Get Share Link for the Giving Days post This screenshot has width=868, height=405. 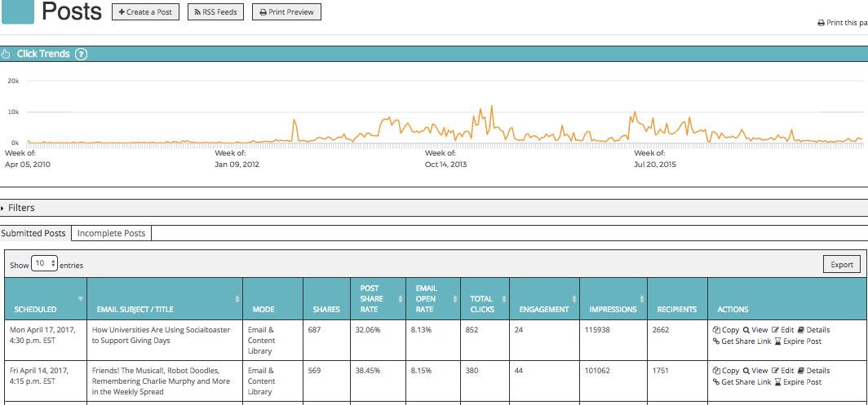pyautogui.click(x=742, y=341)
